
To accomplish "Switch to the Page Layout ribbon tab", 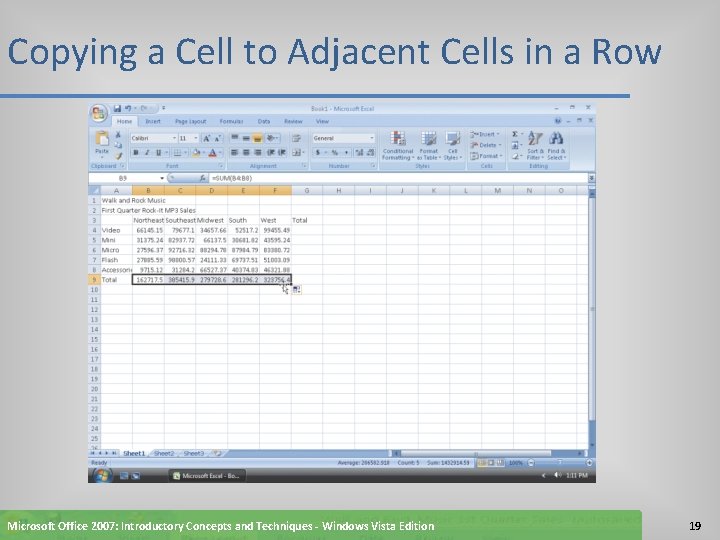I will 191,121.
